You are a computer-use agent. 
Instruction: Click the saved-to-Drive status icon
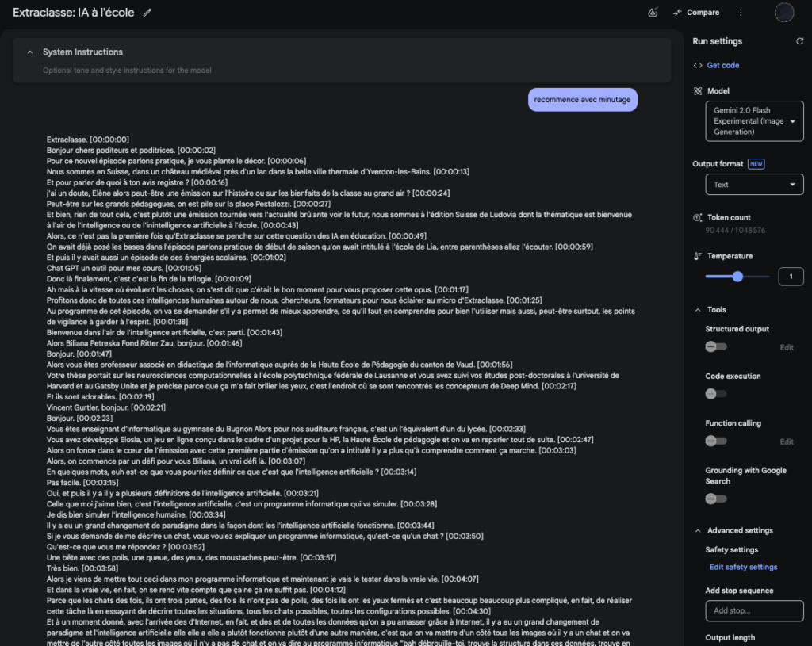[653, 13]
